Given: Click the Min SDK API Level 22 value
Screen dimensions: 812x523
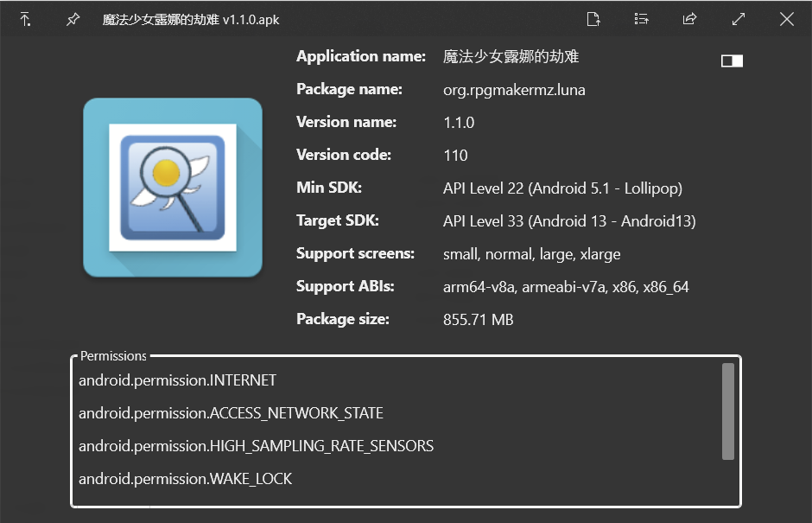Looking at the screenshot, I should [562, 188].
